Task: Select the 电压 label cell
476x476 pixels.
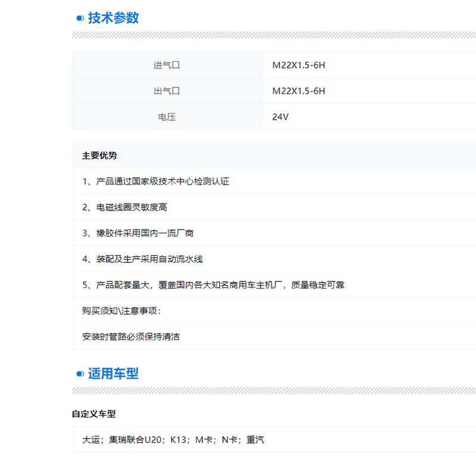Action: coord(167,117)
